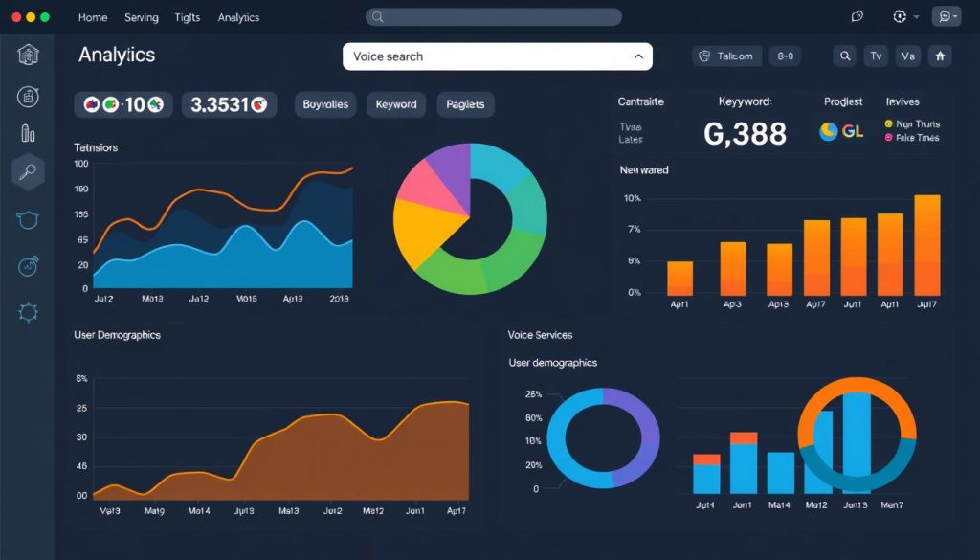Viewport: 980px width, 560px height.
Task: Open the mask-shaped icon in sidebar
Action: tap(28, 219)
